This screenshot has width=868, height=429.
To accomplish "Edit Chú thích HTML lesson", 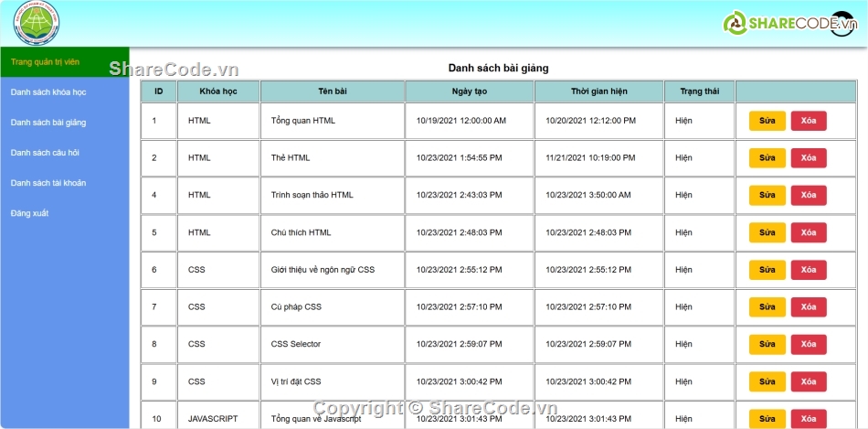I will coord(767,232).
